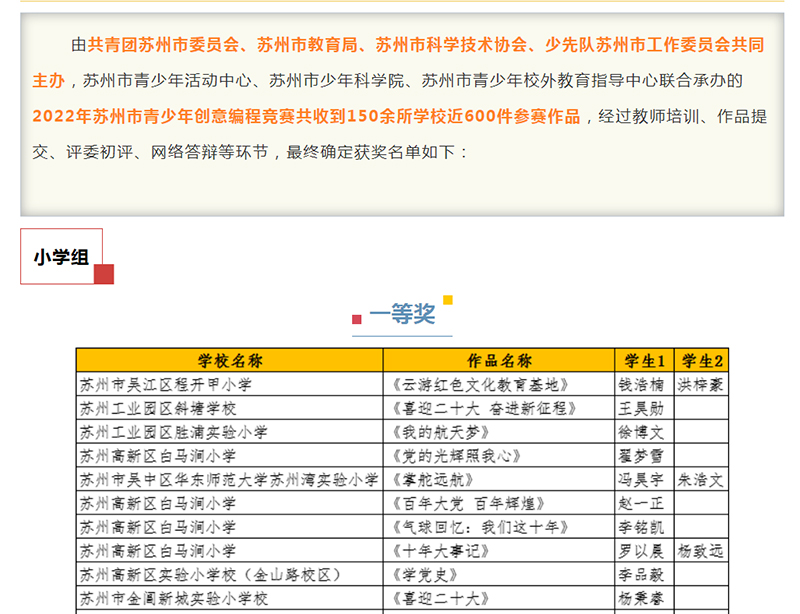
Task: Click school cell 苏州工业园区胜浦实验小学
Action: click(173, 432)
